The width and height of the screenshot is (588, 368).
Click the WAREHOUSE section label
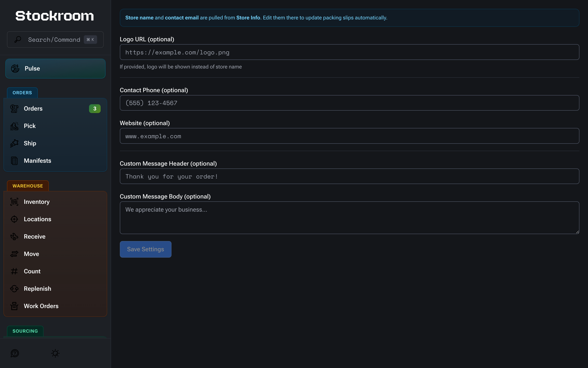tap(28, 186)
